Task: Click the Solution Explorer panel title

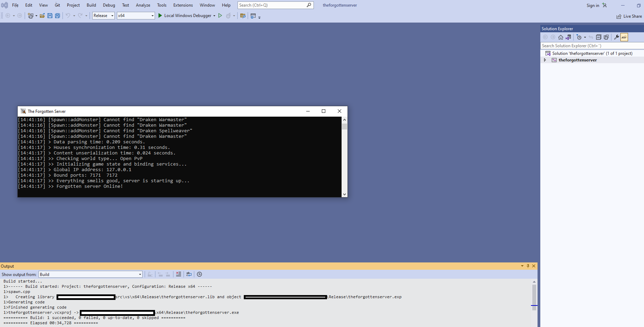Action: pos(557,29)
